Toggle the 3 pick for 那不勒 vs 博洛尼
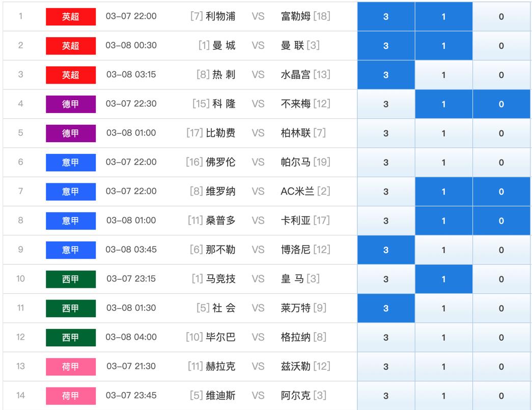The image size is (532, 410). 386,250
